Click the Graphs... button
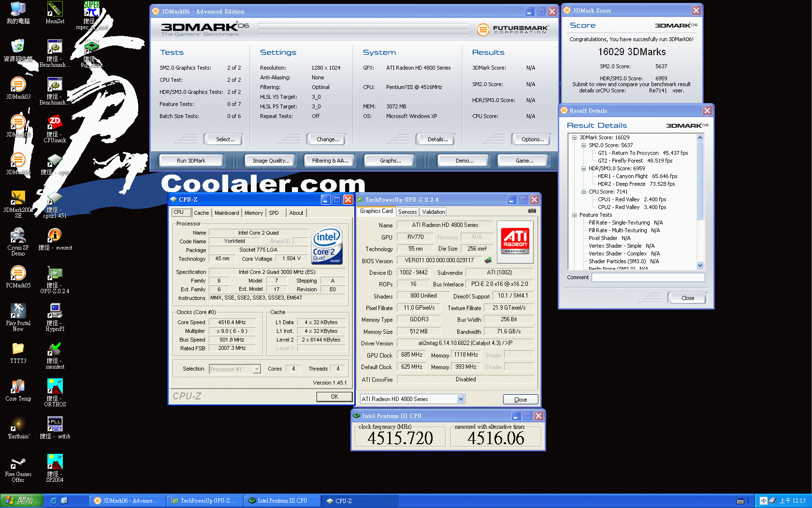 pos(390,161)
